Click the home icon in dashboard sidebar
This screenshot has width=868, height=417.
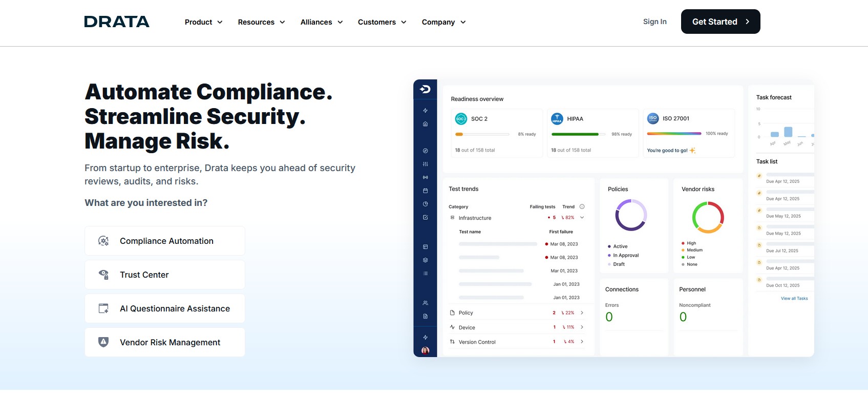point(425,124)
